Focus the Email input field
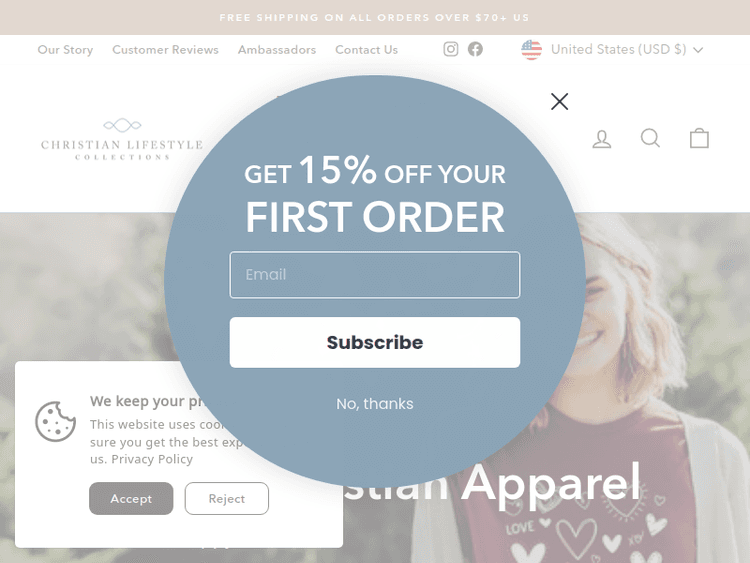Screen dimensions: 750x563 [x=375, y=275]
